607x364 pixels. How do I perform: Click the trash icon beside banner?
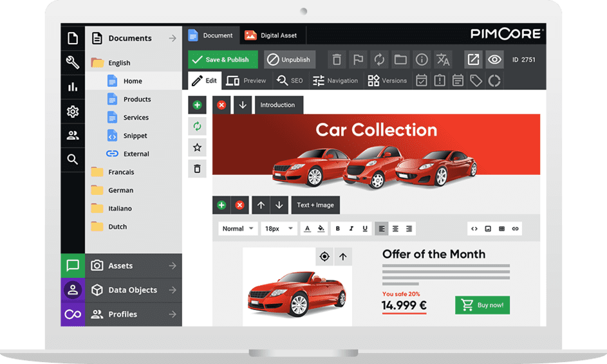197,168
